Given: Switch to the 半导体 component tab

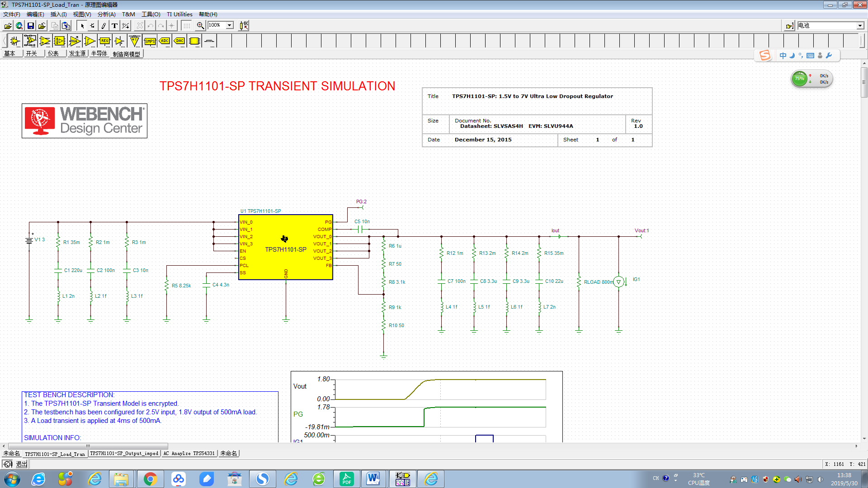Looking at the screenshot, I should pos(99,54).
